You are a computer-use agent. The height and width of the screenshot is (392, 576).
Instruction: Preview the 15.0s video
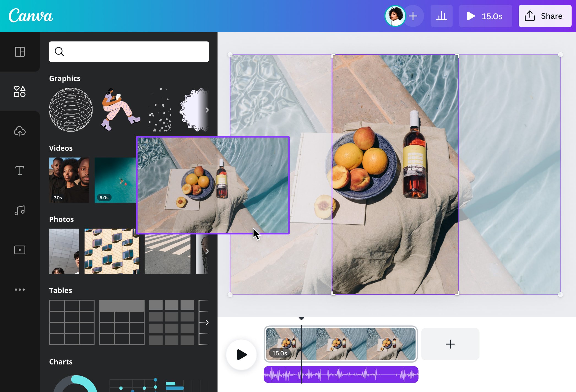pos(485,16)
